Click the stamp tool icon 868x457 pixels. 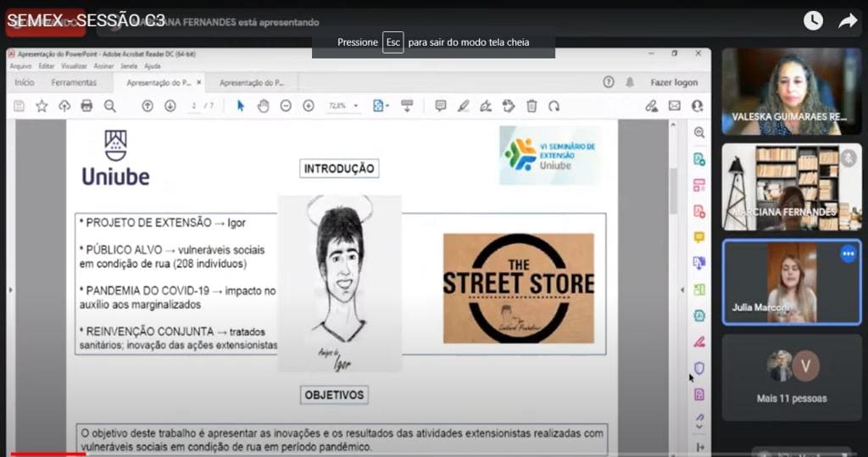(509, 106)
